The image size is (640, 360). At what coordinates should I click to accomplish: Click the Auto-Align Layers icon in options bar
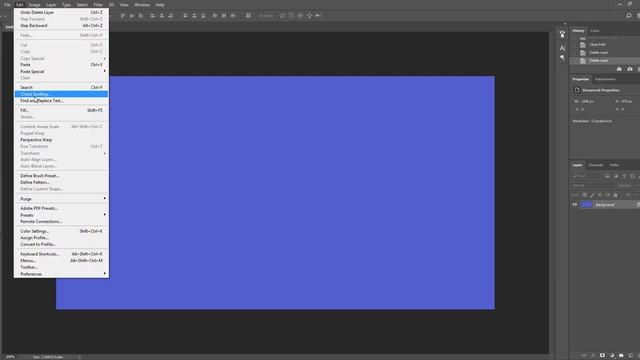pyautogui.click(x=248, y=16)
